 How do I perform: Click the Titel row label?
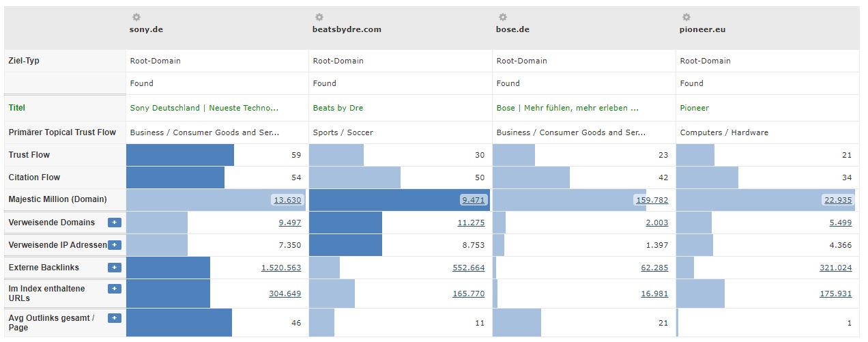point(17,108)
